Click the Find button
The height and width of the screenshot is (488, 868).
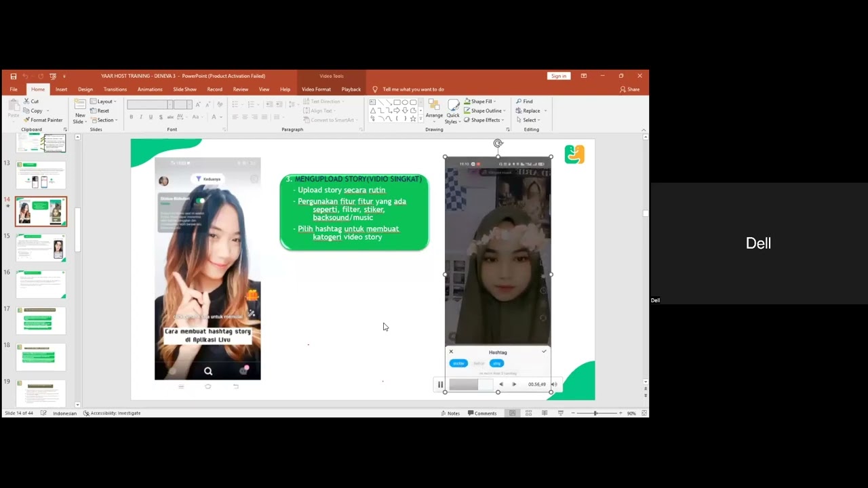(524, 101)
